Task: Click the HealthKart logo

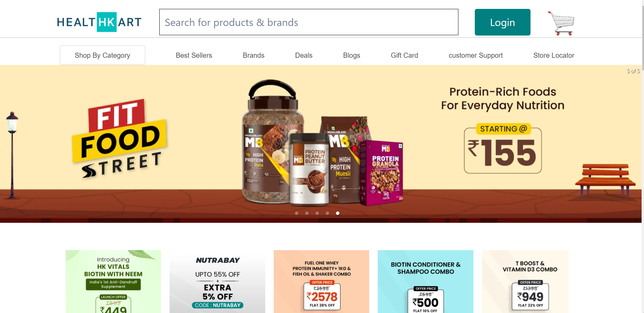Action: [99, 22]
